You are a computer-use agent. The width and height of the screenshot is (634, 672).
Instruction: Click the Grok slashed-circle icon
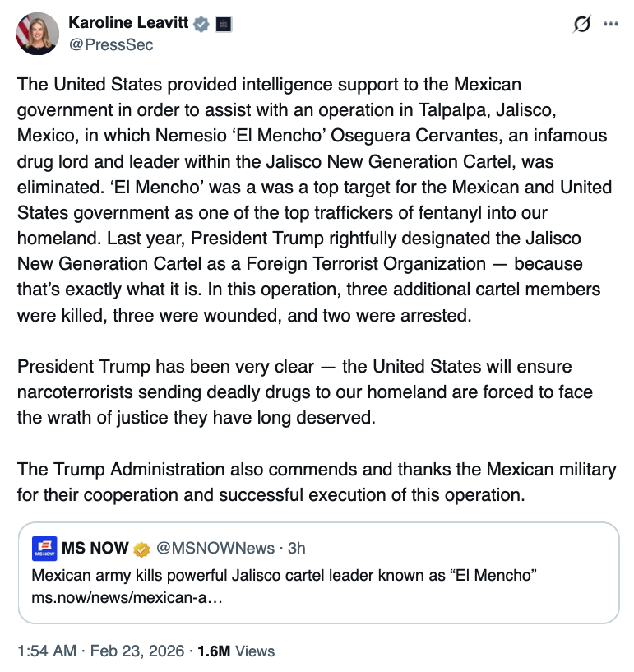(581, 25)
